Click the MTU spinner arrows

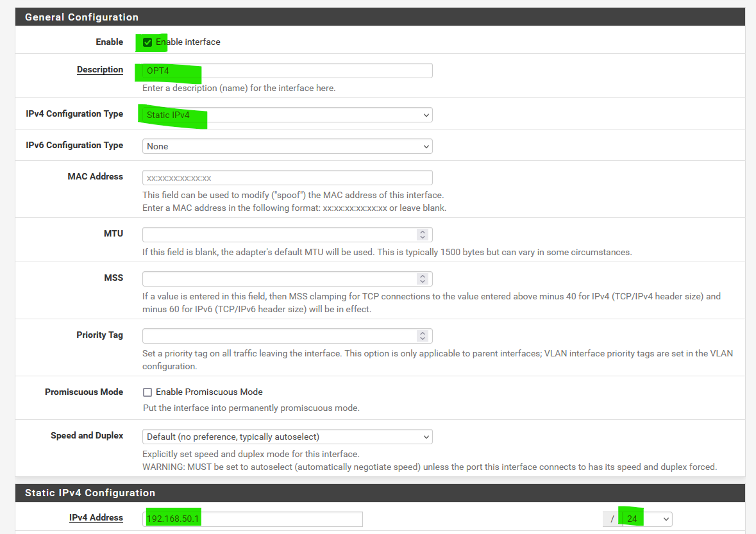point(423,235)
